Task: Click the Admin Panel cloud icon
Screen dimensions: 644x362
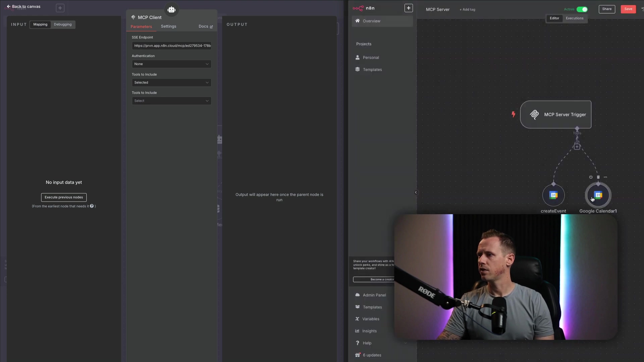Action: coord(358,295)
